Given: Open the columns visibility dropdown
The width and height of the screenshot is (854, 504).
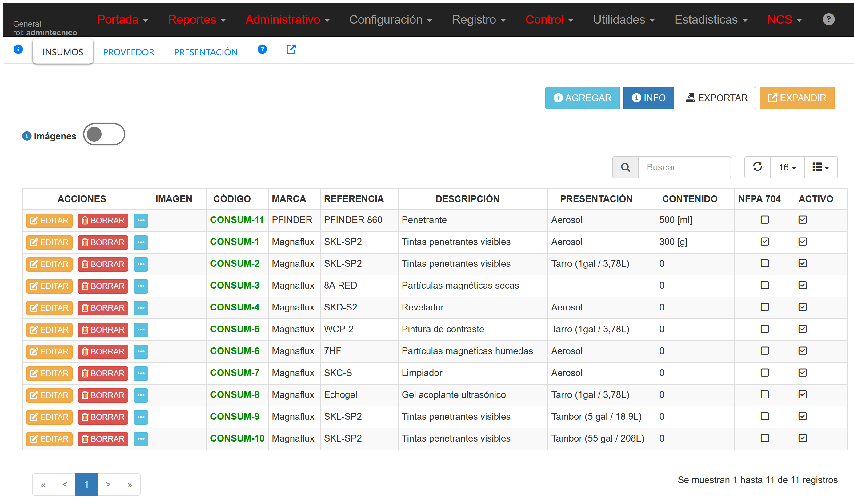Looking at the screenshot, I should point(820,167).
